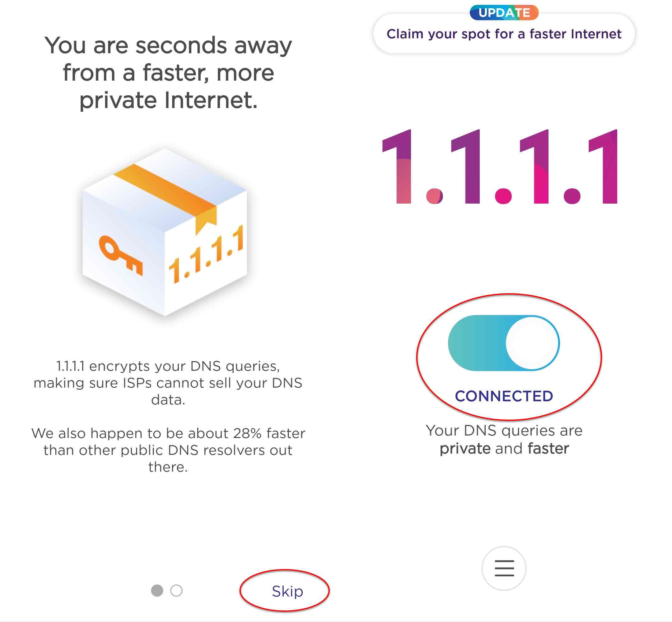Click the '28% faster' description paragraph
The image size is (672, 622).
(x=168, y=450)
